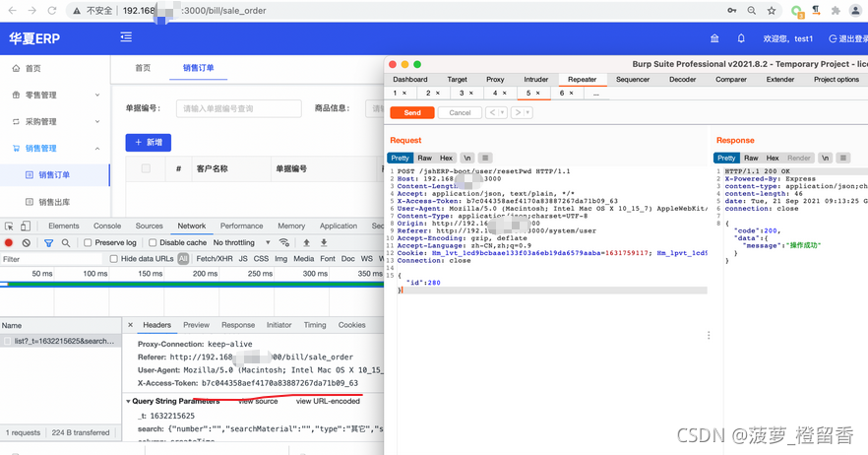The image size is (868, 455).
Task: Select JS request type filter
Action: click(243, 259)
